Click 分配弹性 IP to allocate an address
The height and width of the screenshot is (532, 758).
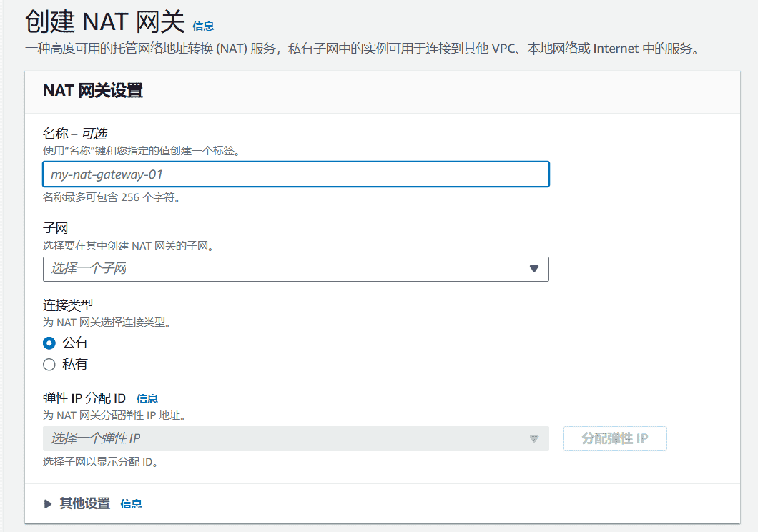(x=615, y=438)
